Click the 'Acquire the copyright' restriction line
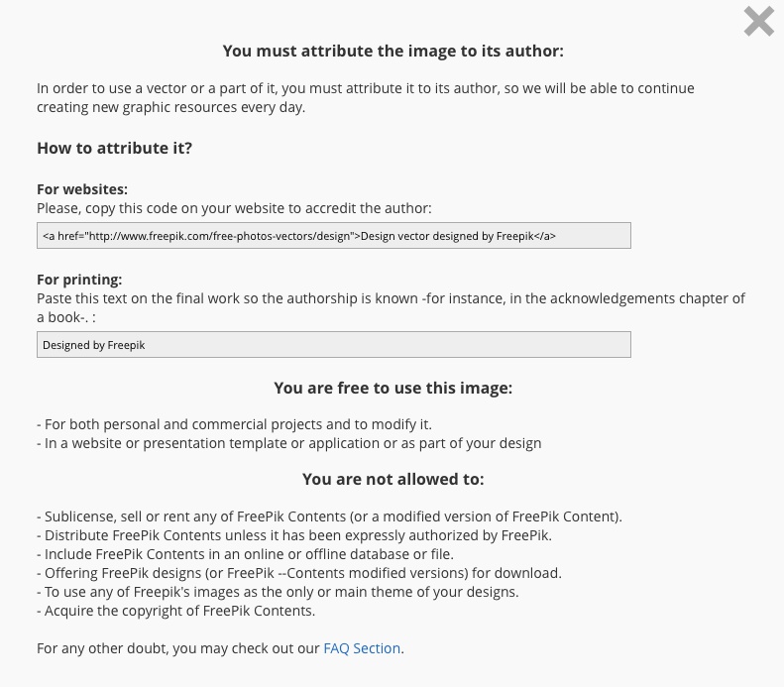 [x=176, y=611]
